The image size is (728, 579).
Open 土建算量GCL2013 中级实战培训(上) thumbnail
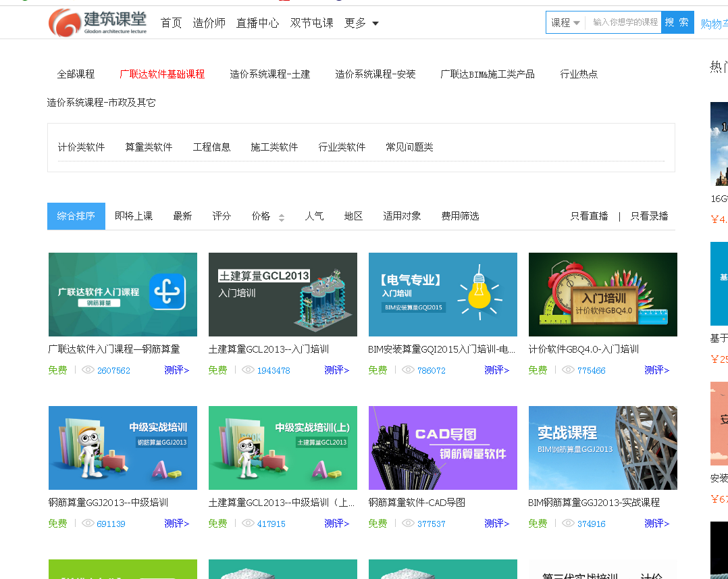click(x=283, y=448)
